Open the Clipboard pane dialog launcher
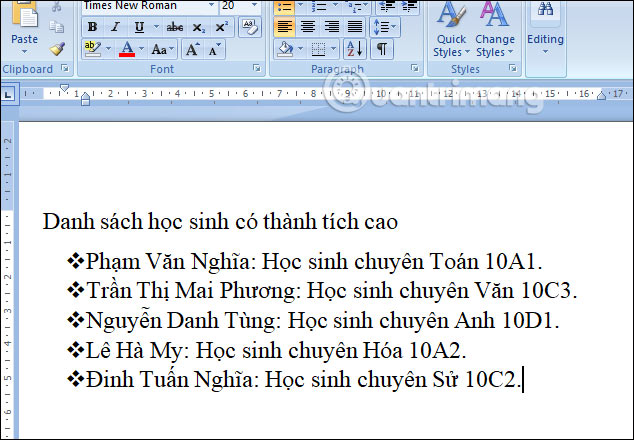634x440 pixels. point(65,68)
